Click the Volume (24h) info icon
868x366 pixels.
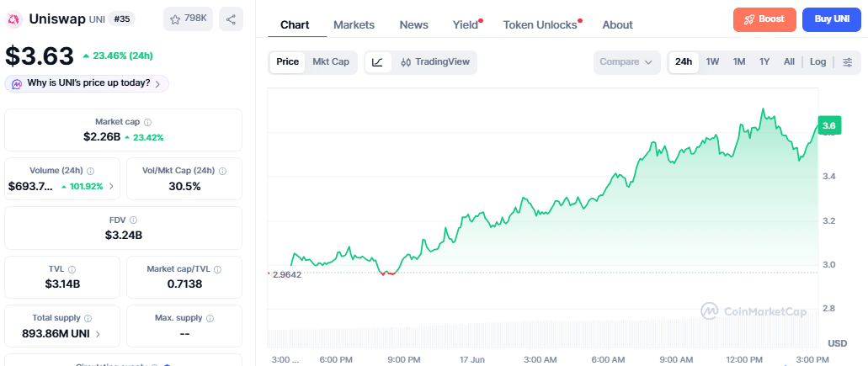tap(90, 171)
